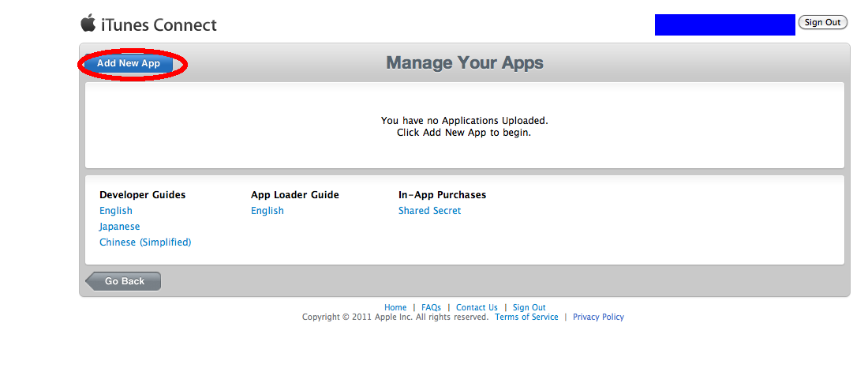868x387 pixels.
Task: Go to Home in the footer
Action: coord(395,307)
